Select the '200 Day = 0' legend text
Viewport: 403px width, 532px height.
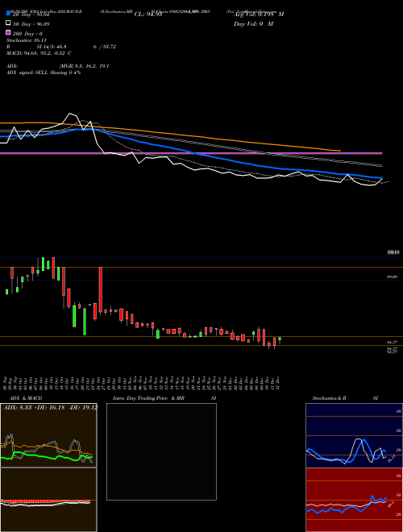click(27, 34)
